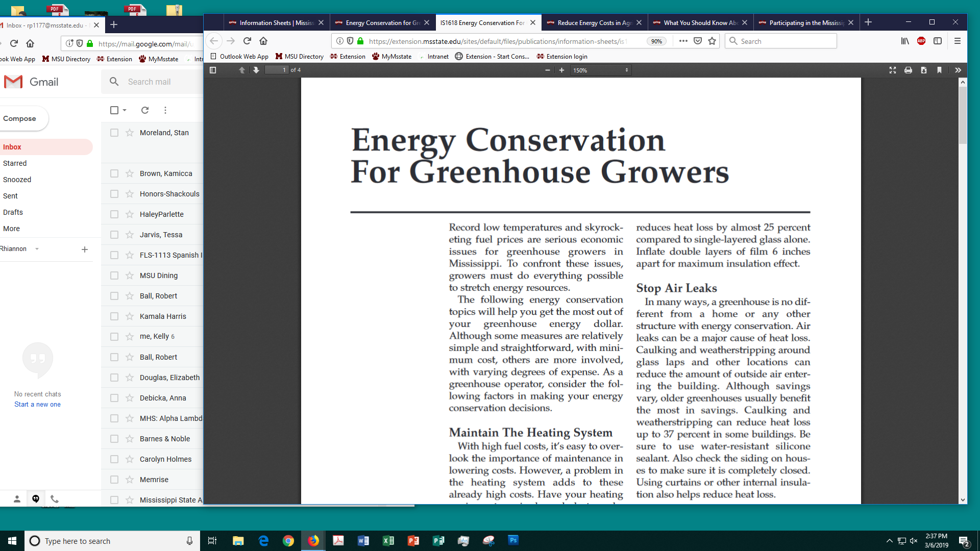The height and width of the screenshot is (551, 980).
Task: Open Gmail Hangouts conversations tab
Action: [36, 499]
